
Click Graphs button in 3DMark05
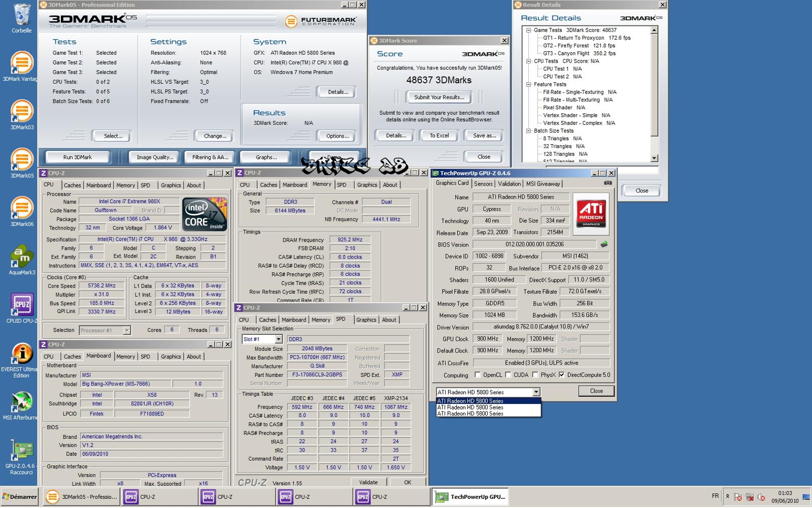click(x=266, y=157)
